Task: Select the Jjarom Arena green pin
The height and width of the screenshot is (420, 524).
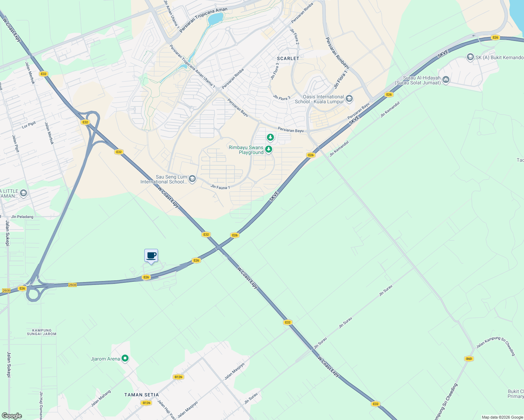Action: pyautogui.click(x=125, y=358)
